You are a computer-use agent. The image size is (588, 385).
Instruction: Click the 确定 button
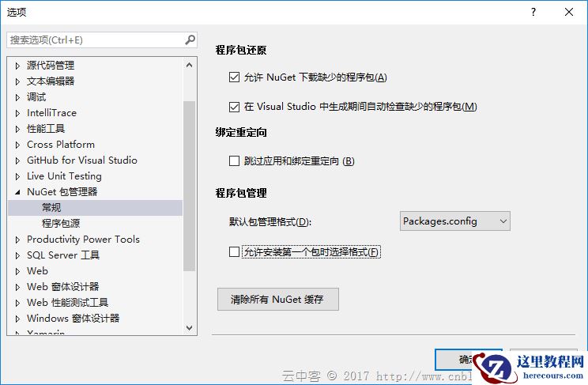tap(468, 360)
